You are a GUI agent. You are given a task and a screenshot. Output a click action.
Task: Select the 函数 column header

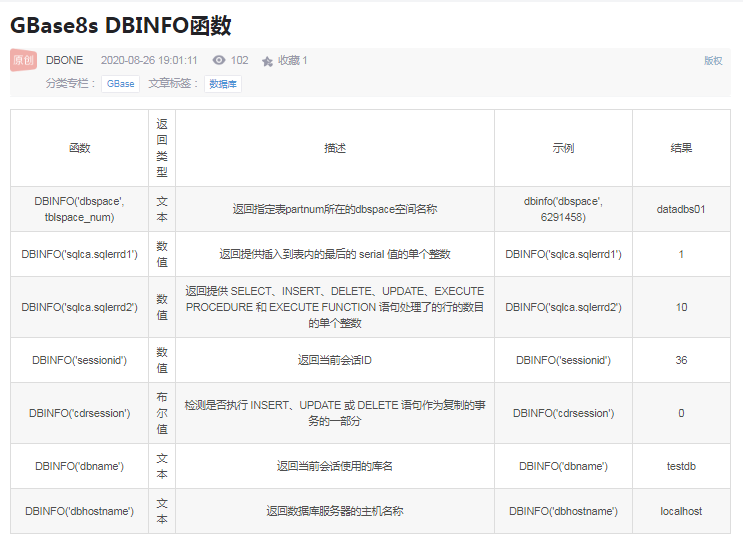click(x=80, y=148)
